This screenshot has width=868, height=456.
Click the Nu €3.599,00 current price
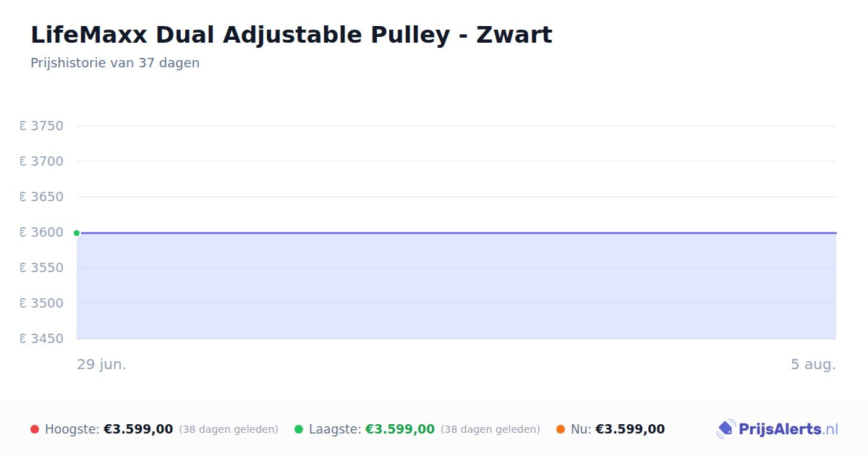[630, 429]
